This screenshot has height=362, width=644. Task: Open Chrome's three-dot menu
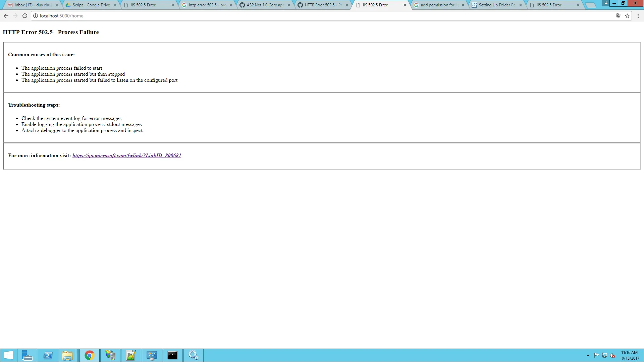click(x=638, y=16)
